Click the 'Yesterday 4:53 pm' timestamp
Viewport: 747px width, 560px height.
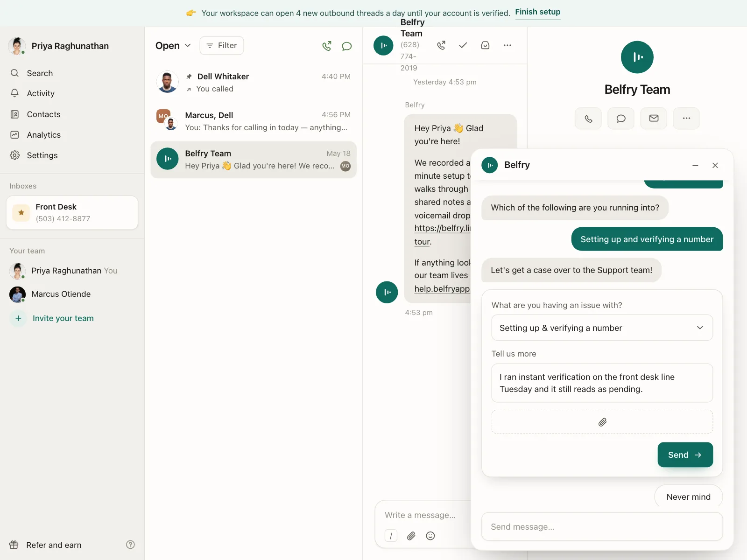pyautogui.click(x=445, y=82)
